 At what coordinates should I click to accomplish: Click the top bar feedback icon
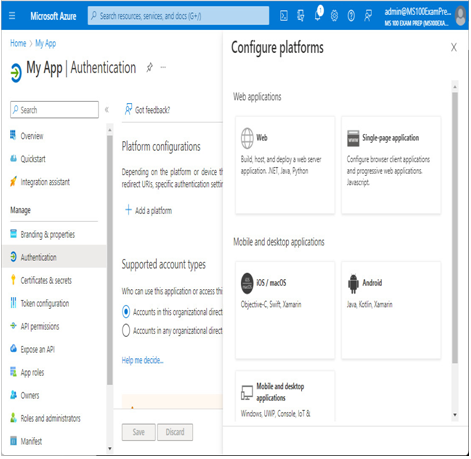click(x=368, y=16)
